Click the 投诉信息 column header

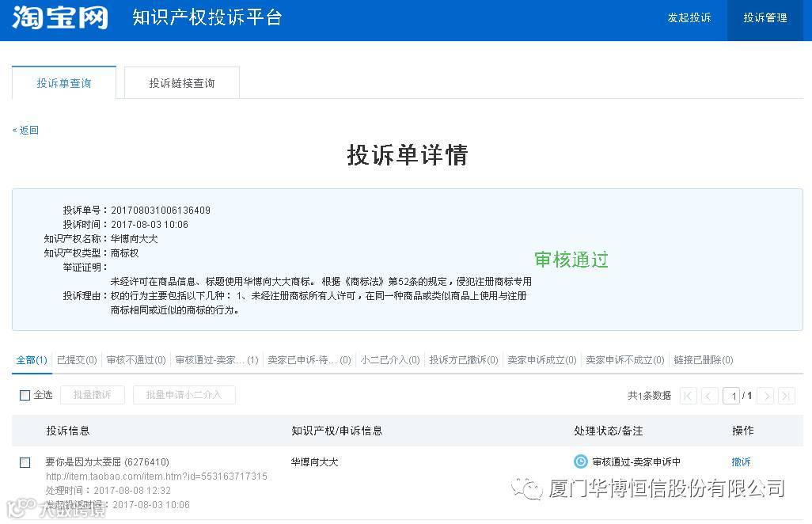(68, 431)
